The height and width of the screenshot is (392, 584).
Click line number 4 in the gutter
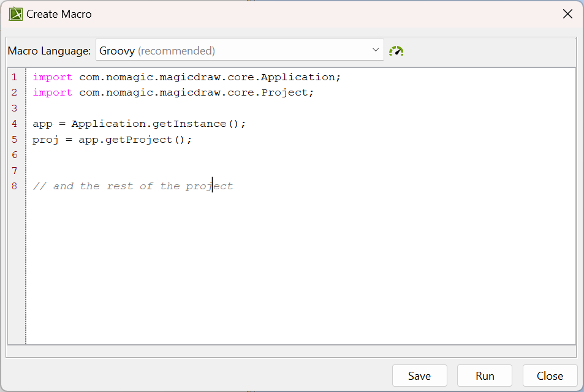[14, 123]
